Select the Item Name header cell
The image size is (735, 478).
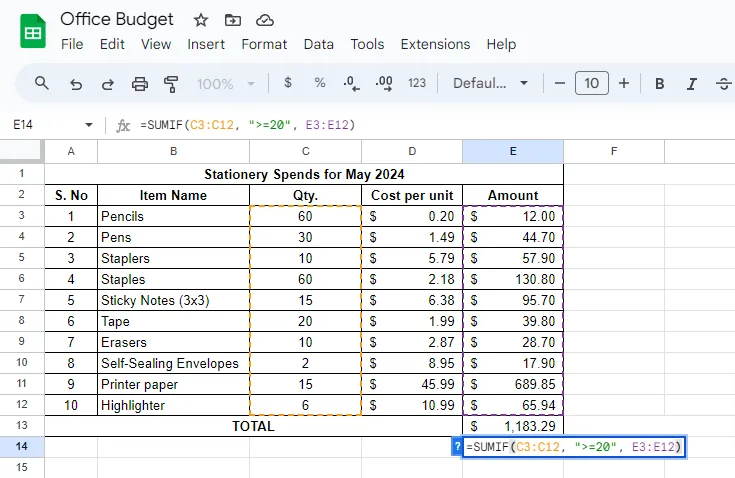[173, 195]
